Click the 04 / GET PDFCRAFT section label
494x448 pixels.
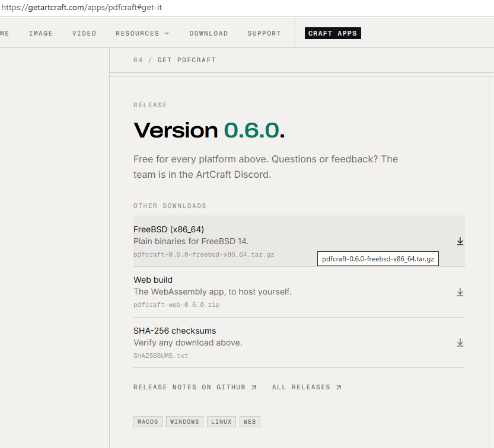point(174,60)
